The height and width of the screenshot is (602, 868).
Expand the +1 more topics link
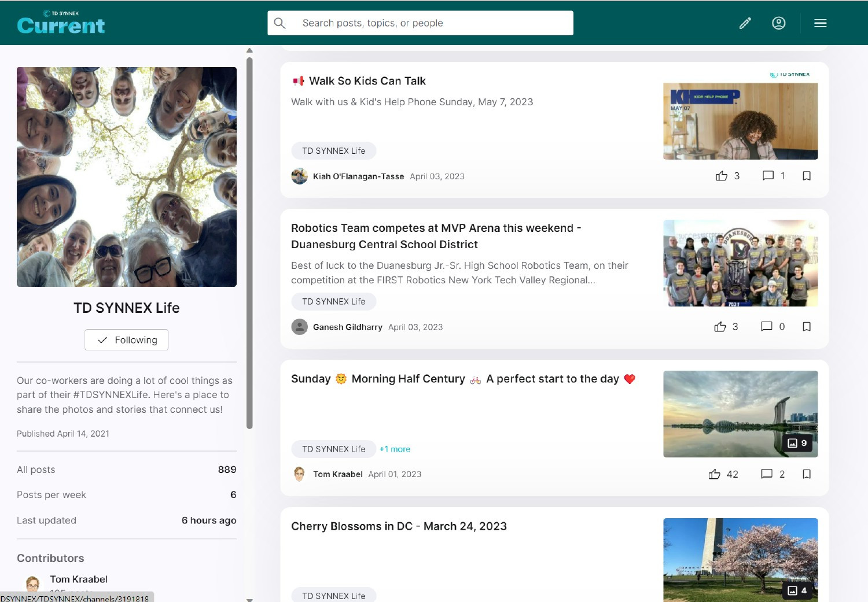tap(395, 449)
